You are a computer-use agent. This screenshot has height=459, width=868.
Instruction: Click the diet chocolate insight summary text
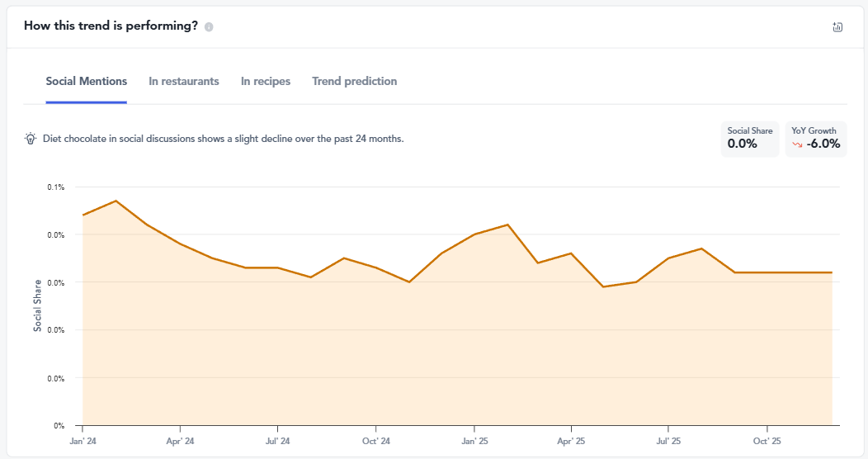(x=223, y=139)
